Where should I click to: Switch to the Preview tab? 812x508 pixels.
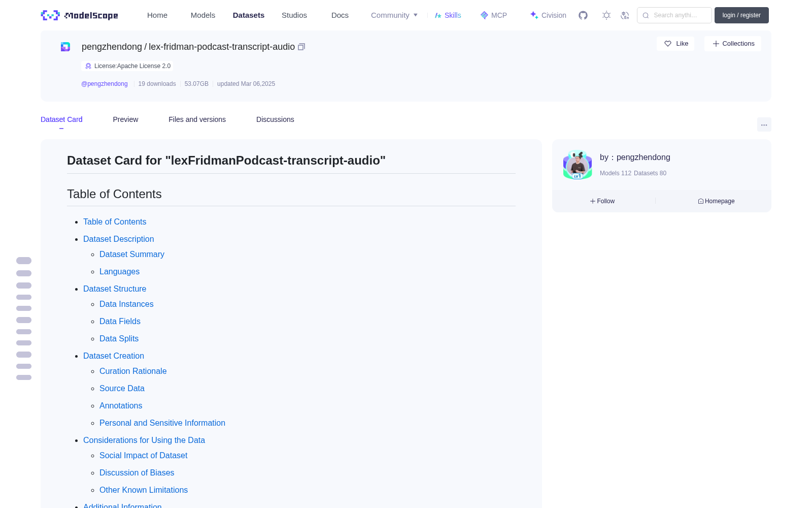[x=125, y=119]
